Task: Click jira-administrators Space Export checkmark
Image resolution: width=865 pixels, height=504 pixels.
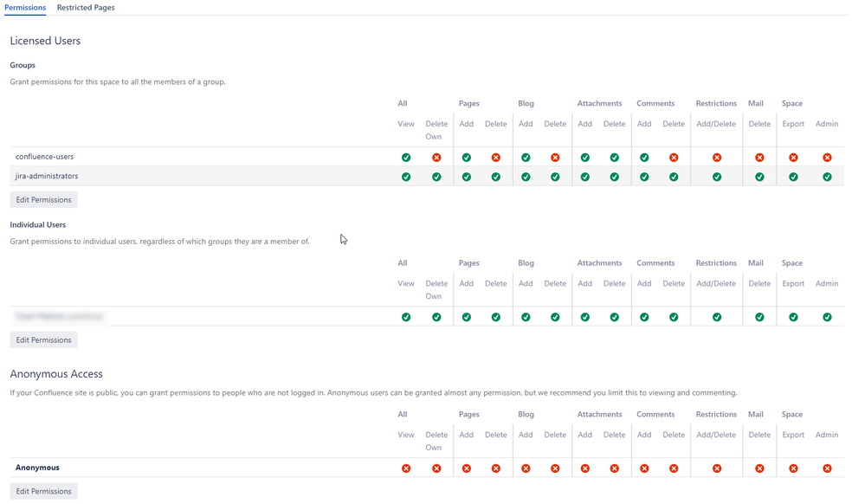Action: (793, 177)
